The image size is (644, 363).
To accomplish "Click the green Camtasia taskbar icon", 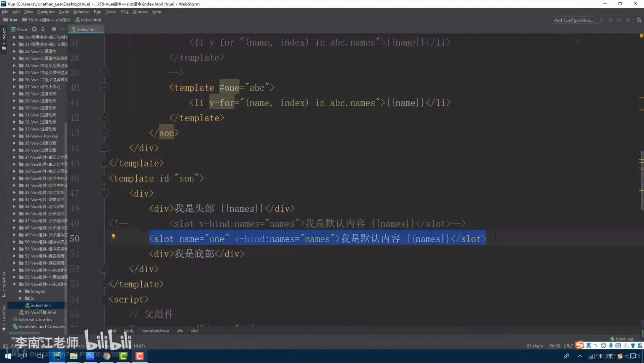I will [123, 356].
